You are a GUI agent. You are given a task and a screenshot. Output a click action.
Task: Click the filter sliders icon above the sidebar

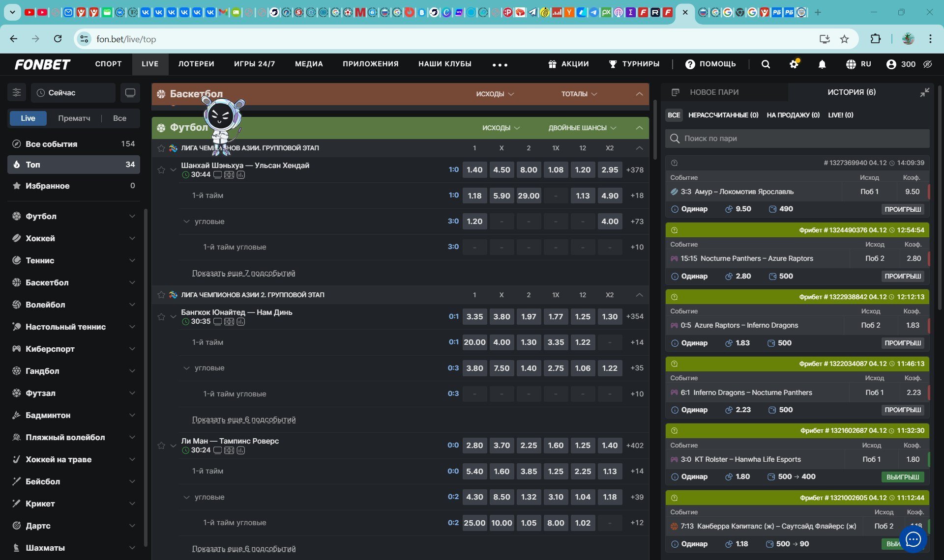click(x=17, y=92)
